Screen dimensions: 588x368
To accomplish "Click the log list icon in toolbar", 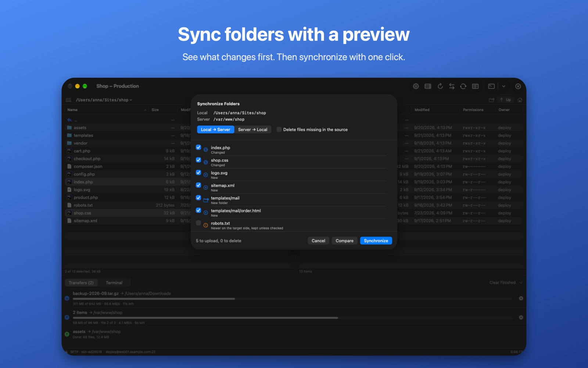I will [475, 86].
